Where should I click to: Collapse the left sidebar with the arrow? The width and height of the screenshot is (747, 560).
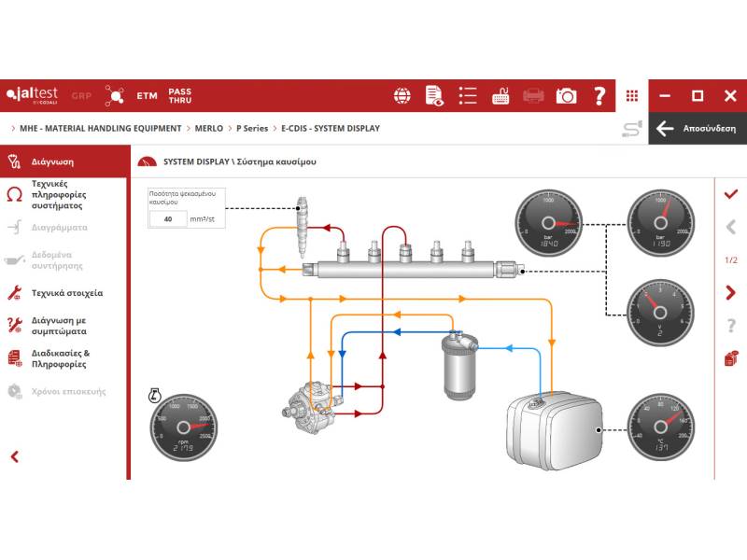(x=15, y=456)
